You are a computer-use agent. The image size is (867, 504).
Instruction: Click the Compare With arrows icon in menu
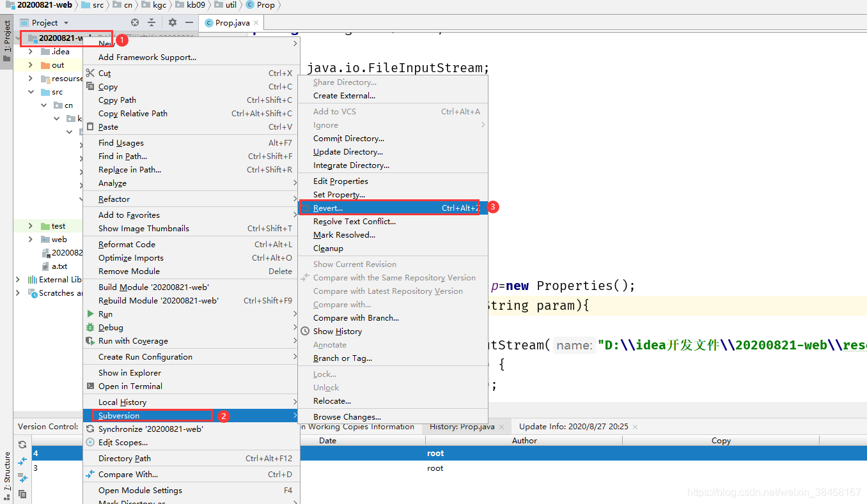point(90,474)
